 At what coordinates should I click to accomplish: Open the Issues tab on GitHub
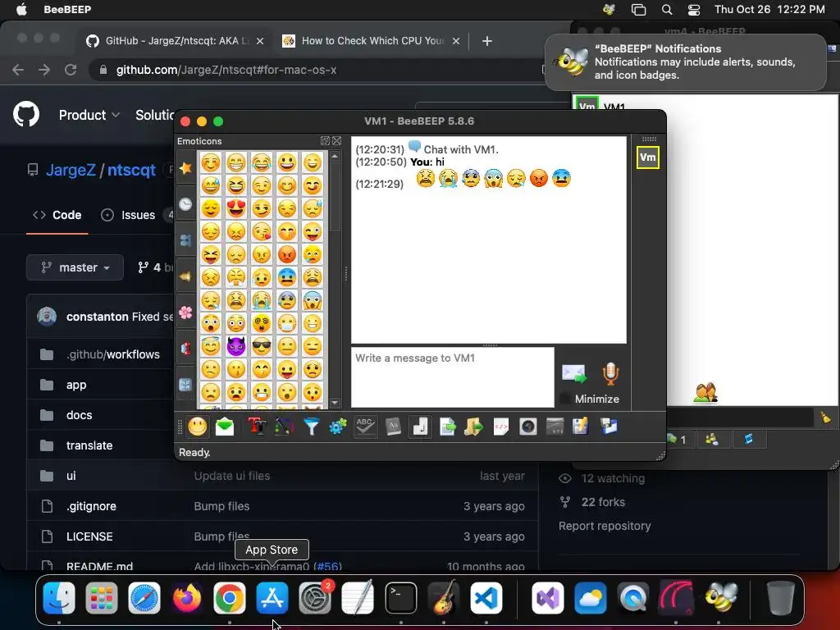click(129, 215)
